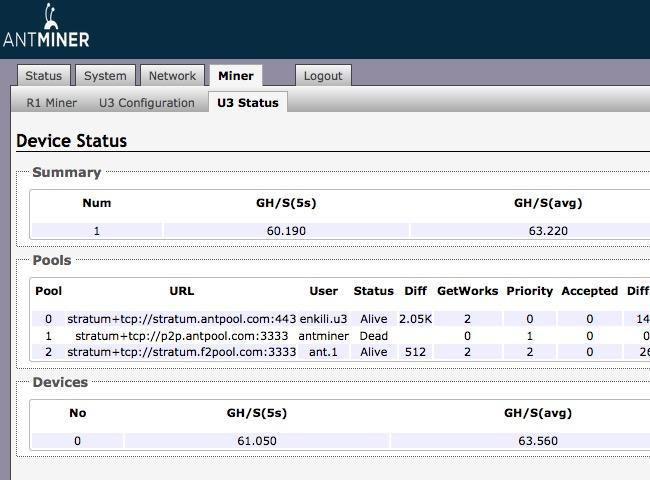Click device number 0 cell
The image size is (650, 480).
[78, 441]
